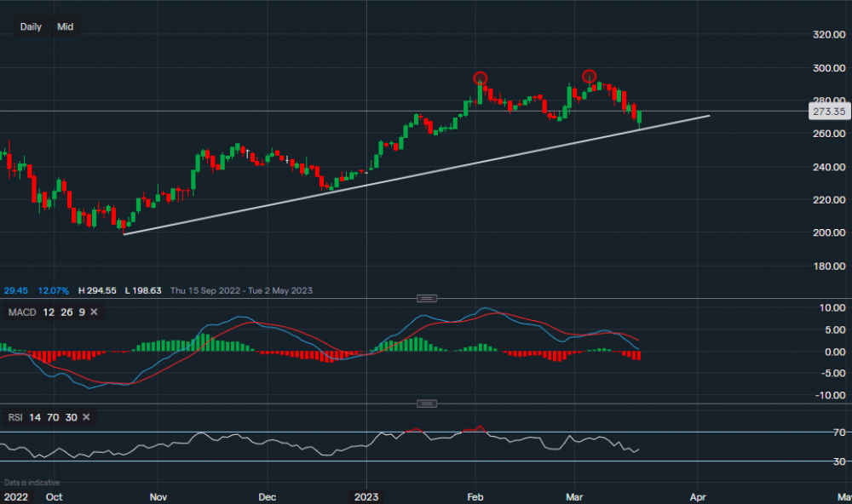The width and height of the screenshot is (852, 504).
Task: Remove the MACD indicator using its X icon
Action: pyautogui.click(x=94, y=312)
